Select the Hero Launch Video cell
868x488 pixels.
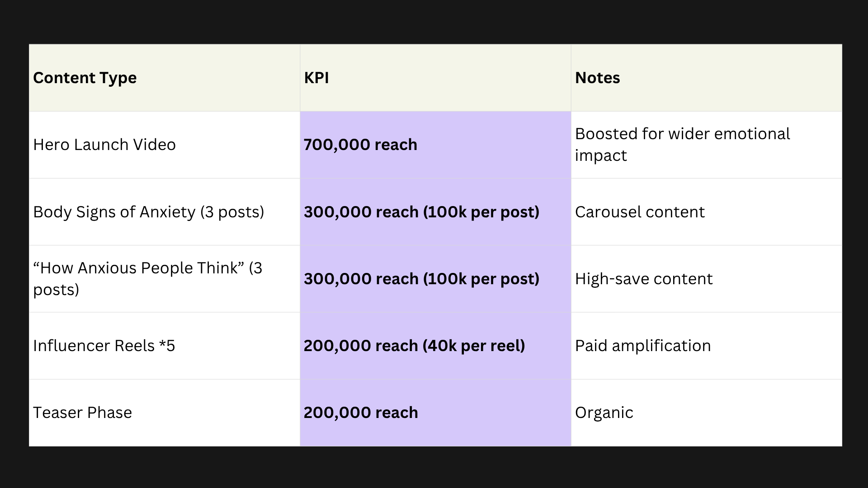[165, 145]
